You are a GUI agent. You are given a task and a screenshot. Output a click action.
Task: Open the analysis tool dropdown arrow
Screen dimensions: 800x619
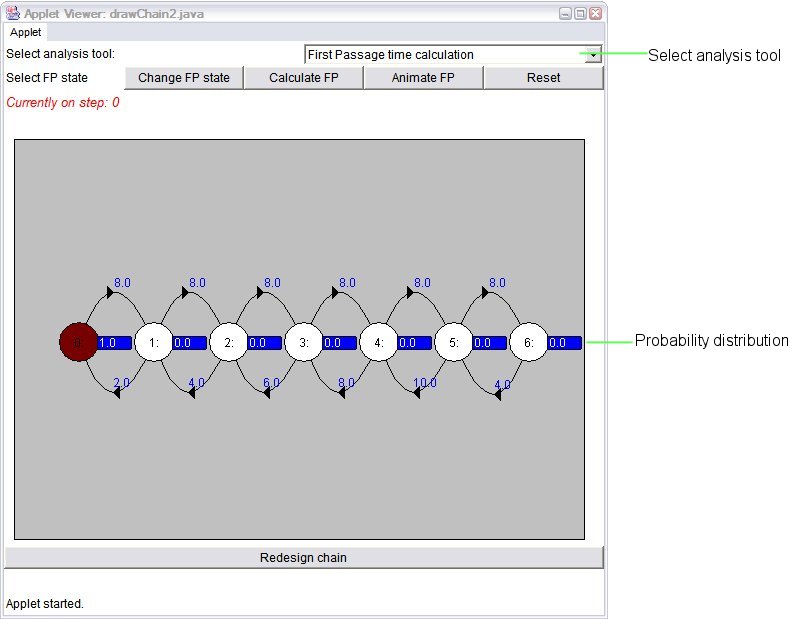pyautogui.click(x=593, y=55)
